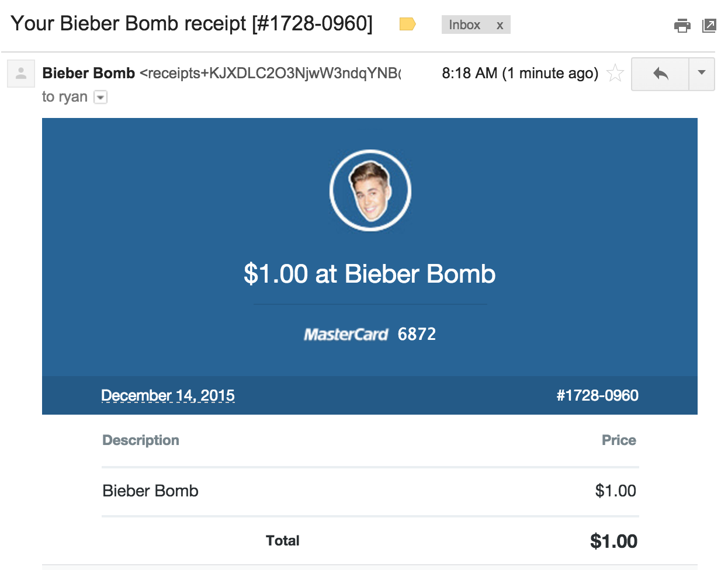Image resolution: width=728 pixels, height=570 pixels.
Task: Click the December 14, 2015 date link
Action: pyautogui.click(x=168, y=395)
